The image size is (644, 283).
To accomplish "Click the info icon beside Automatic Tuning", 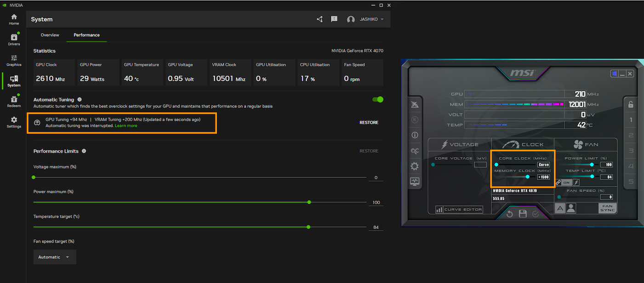I will point(80,100).
